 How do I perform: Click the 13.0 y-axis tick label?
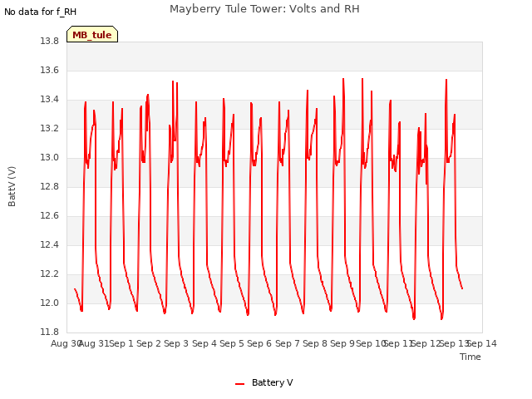point(50,157)
